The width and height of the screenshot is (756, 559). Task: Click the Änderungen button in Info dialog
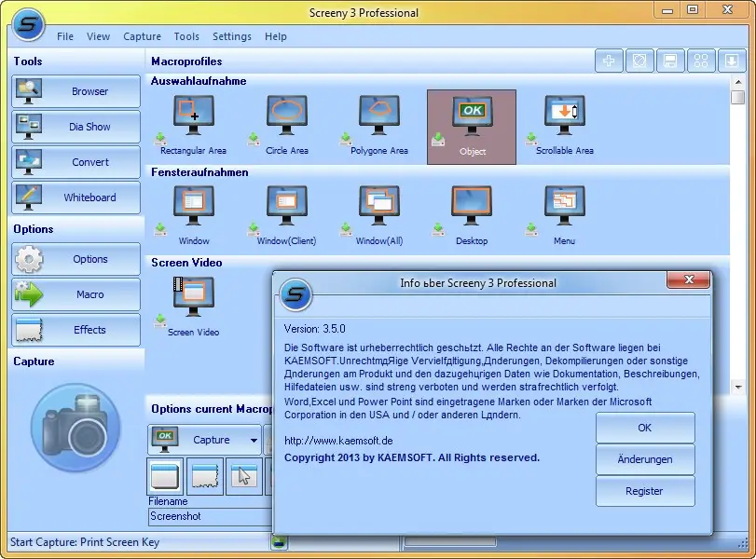coord(645,459)
